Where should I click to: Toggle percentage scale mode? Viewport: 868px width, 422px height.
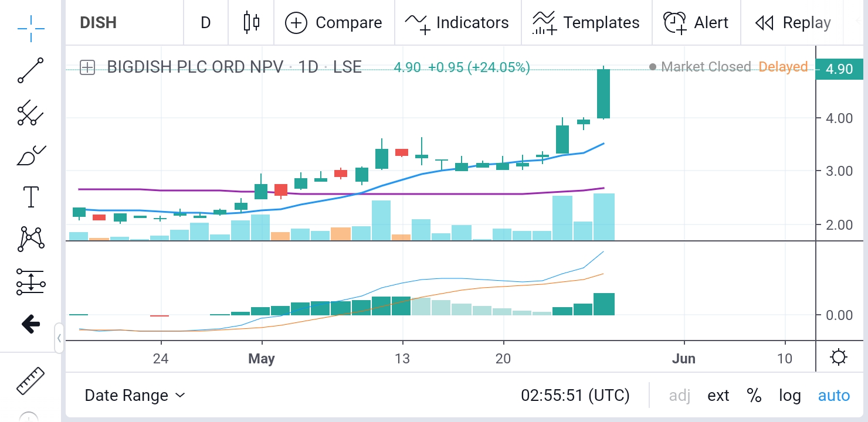coord(754,396)
